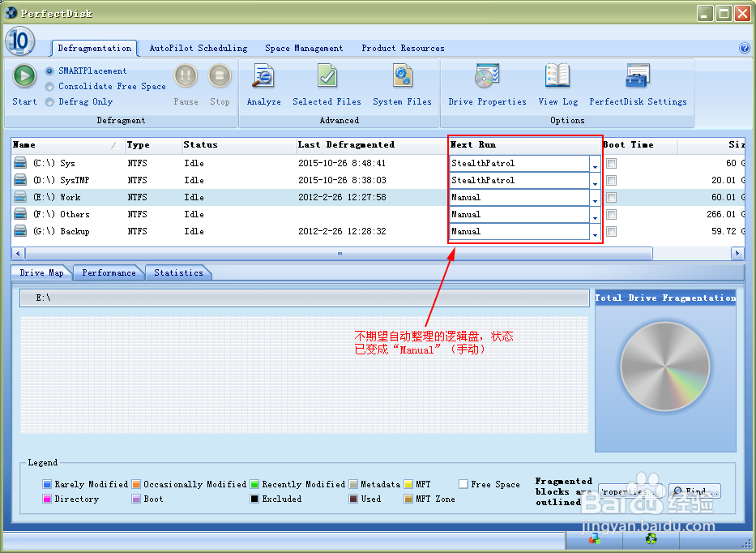756x553 pixels.
Task: Click the E:\ Work drive icon
Action: click(x=20, y=197)
